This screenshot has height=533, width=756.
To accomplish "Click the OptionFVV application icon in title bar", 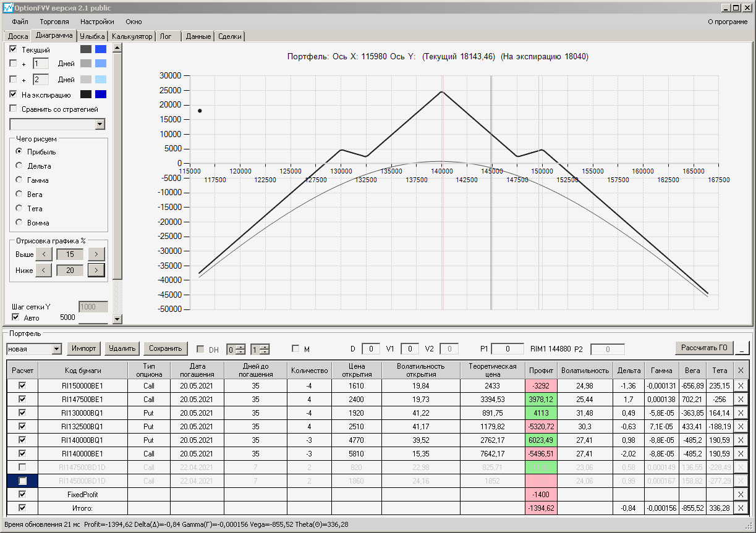I will [7, 8].
